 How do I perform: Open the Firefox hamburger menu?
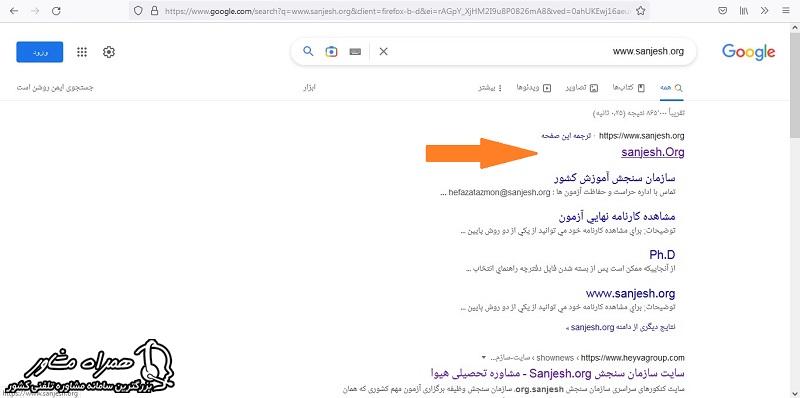(x=785, y=10)
